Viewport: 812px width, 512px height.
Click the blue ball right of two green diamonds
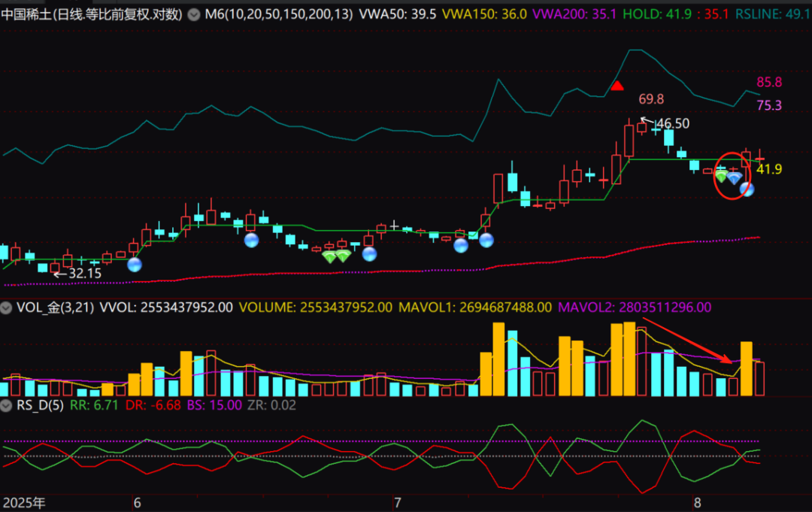[x=369, y=253]
